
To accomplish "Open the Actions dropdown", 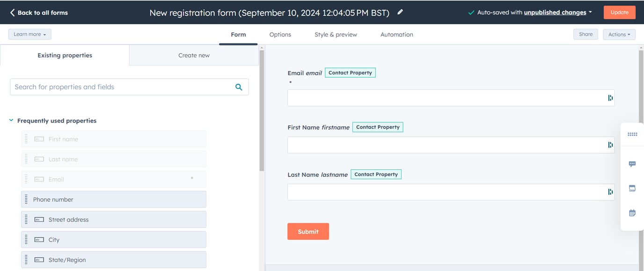I will click(619, 34).
